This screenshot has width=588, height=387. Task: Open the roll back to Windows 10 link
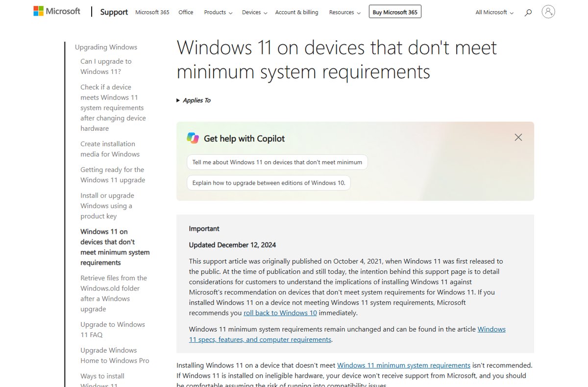point(280,313)
